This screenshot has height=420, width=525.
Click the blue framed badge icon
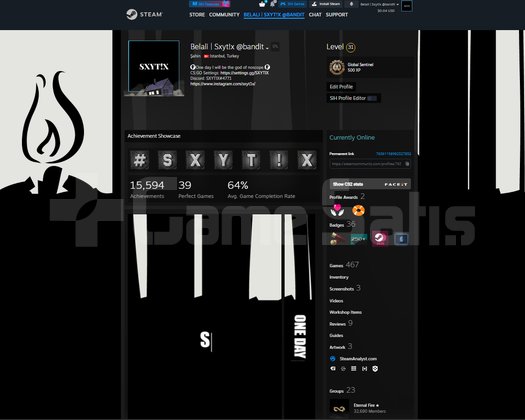(401, 239)
